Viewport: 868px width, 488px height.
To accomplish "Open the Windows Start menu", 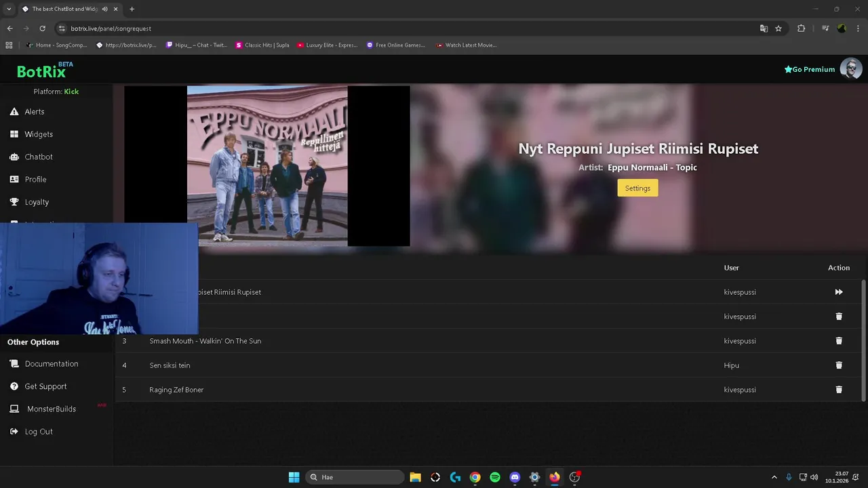I will pos(294,477).
